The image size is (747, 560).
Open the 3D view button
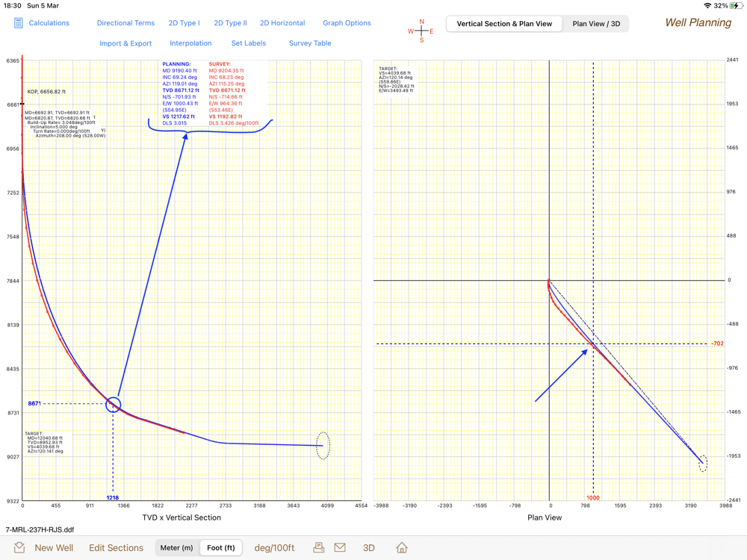369,547
